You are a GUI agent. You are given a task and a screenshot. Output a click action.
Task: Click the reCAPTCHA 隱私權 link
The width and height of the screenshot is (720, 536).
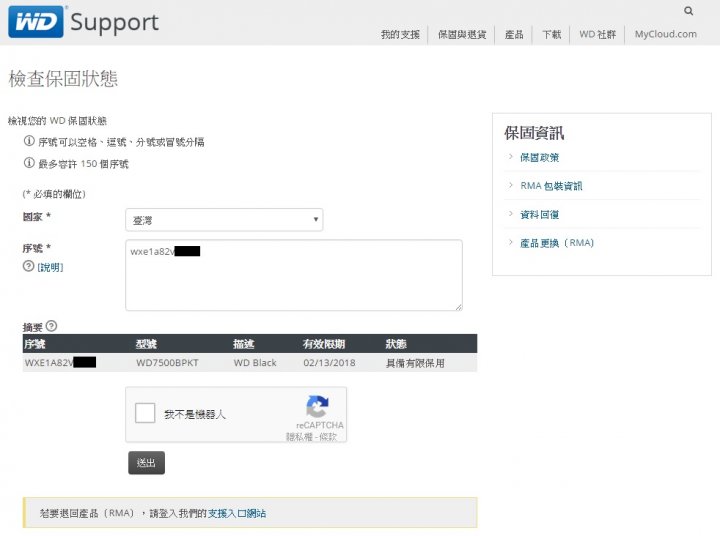point(299,436)
